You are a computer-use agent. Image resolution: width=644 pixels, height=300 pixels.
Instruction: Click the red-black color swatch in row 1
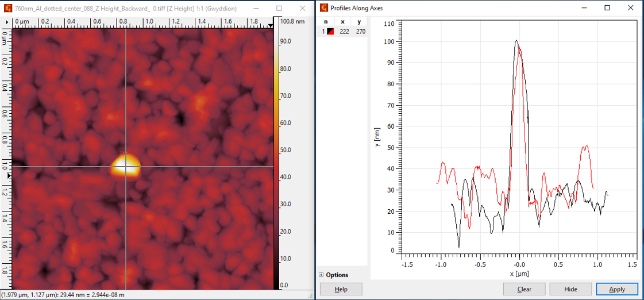click(x=330, y=32)
